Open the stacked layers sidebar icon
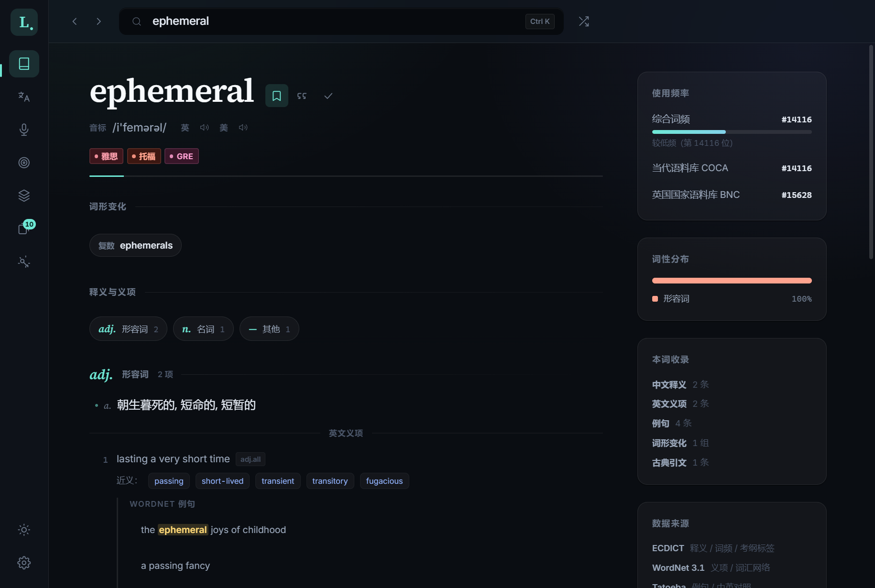The width and height of the screenshot is (875, 588). pos(24,196)
